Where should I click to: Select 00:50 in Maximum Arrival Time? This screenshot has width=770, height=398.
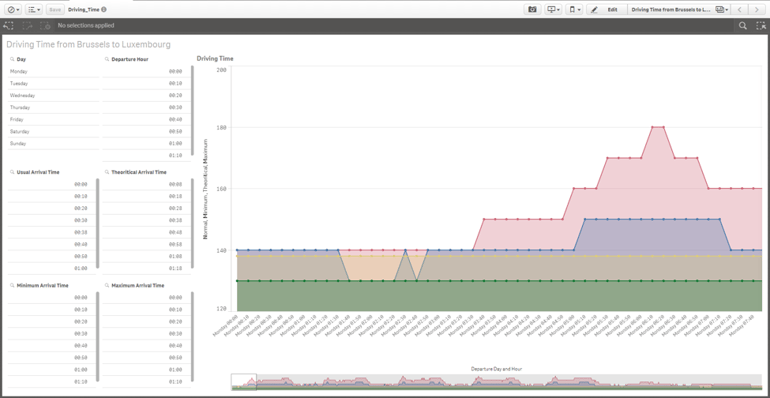(146, 357)
